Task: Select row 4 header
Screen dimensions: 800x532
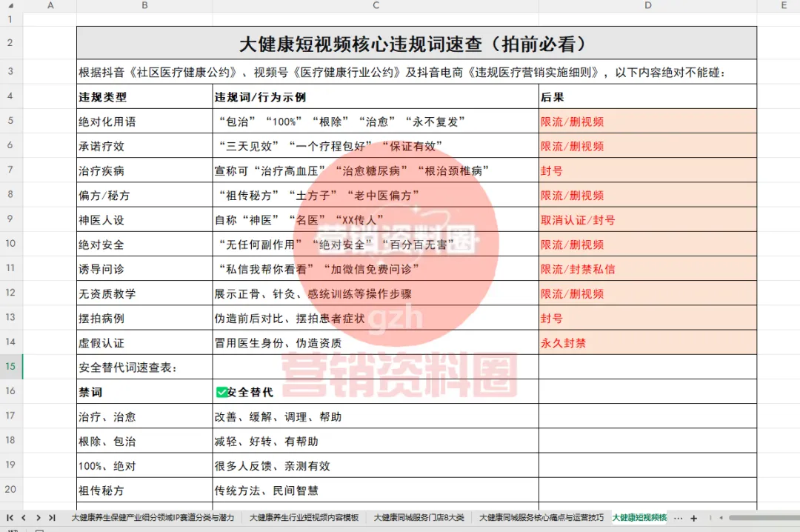Action: pos(10,96)
